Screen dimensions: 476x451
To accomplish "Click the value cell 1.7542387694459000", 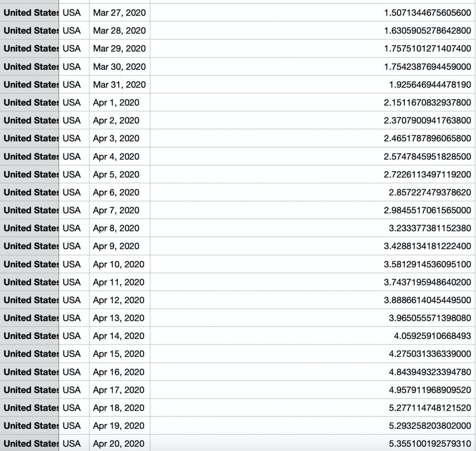I will [427, 66].
